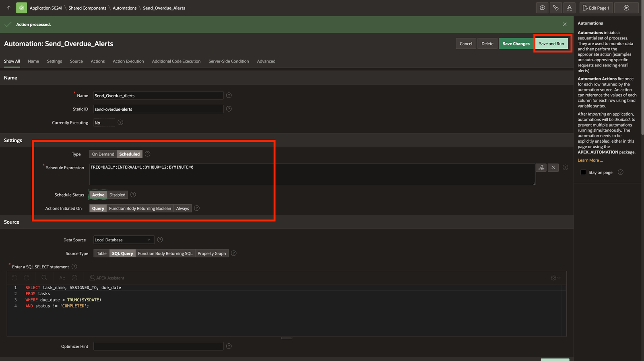Set Actions Initiated On to Always
644x361 pixels.
[x=182, y=209]
